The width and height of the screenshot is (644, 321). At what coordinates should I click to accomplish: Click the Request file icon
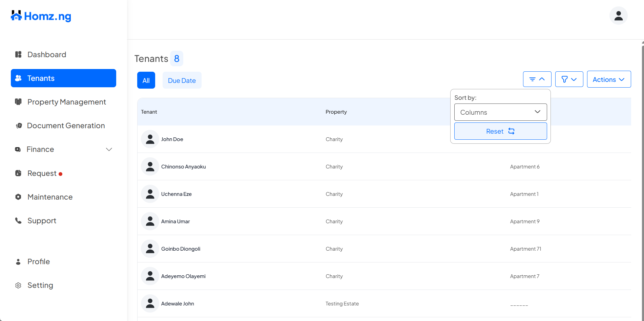tap(18, 173)
